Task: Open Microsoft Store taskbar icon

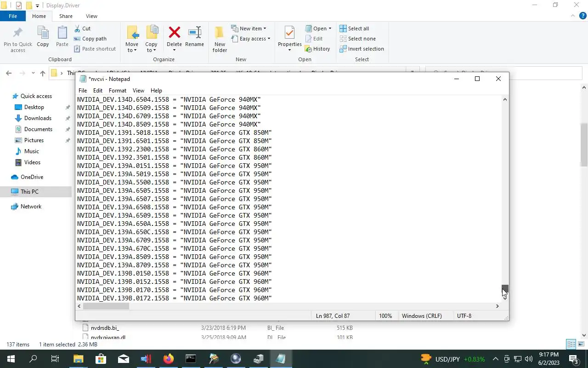Action: [101, 359]
